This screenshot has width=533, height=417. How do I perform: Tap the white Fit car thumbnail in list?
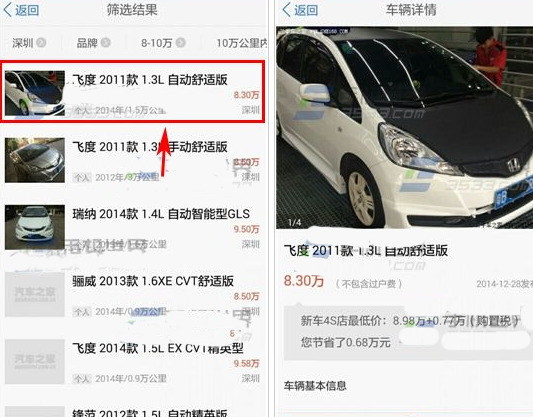coord(35,93)
